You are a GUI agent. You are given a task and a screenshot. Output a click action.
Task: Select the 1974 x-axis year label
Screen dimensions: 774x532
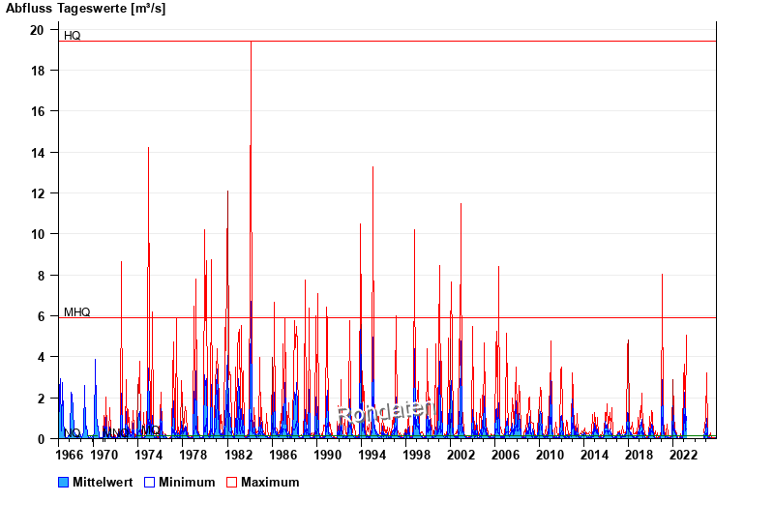(148, 455)
